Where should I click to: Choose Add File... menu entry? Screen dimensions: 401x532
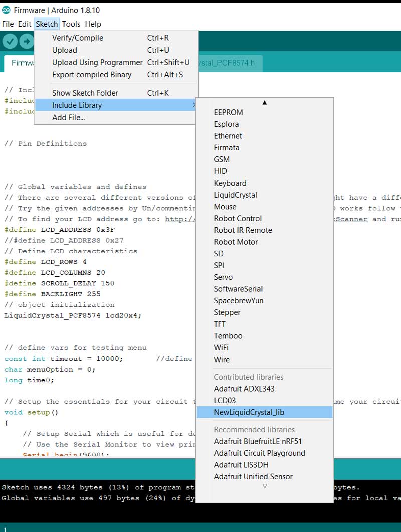[116, 118]
